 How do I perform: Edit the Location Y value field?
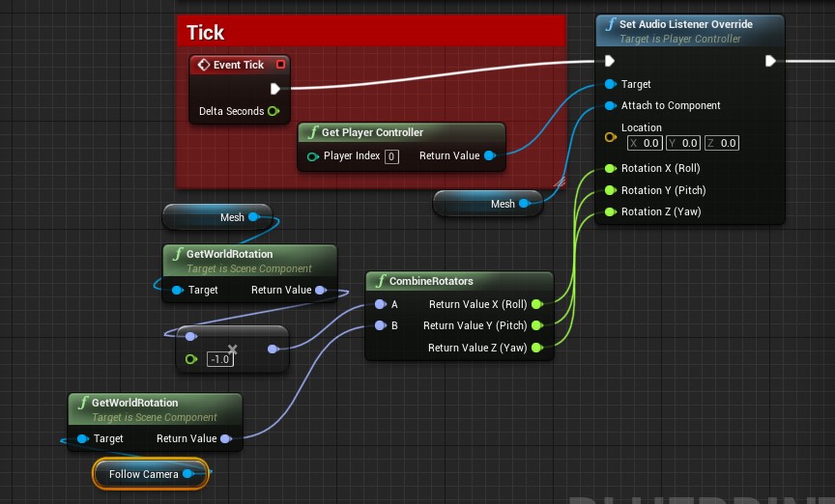tap(683, 143)
